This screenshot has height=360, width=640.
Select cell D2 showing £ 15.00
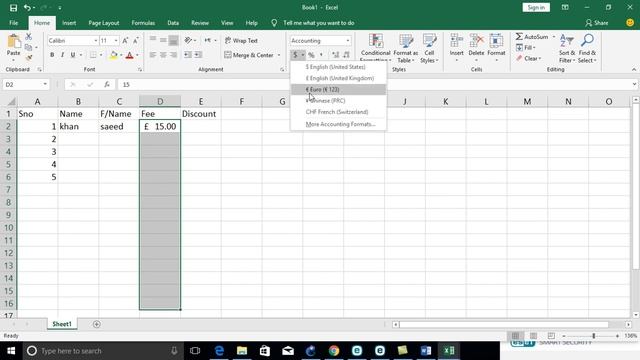(160, 127)
